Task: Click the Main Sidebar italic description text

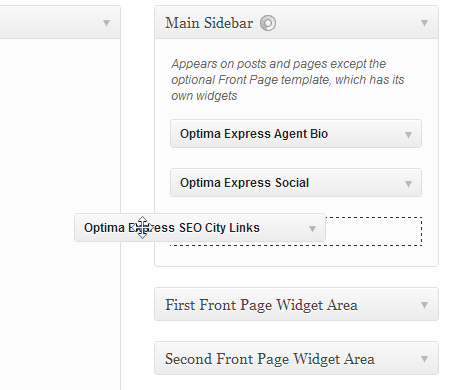Action: click(x=288, y=80)
